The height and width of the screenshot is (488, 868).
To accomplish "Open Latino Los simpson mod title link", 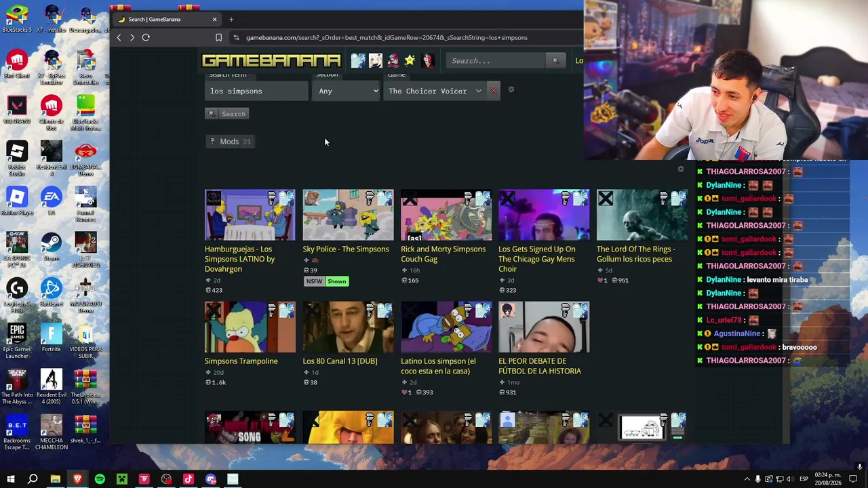I will (438, 366).
